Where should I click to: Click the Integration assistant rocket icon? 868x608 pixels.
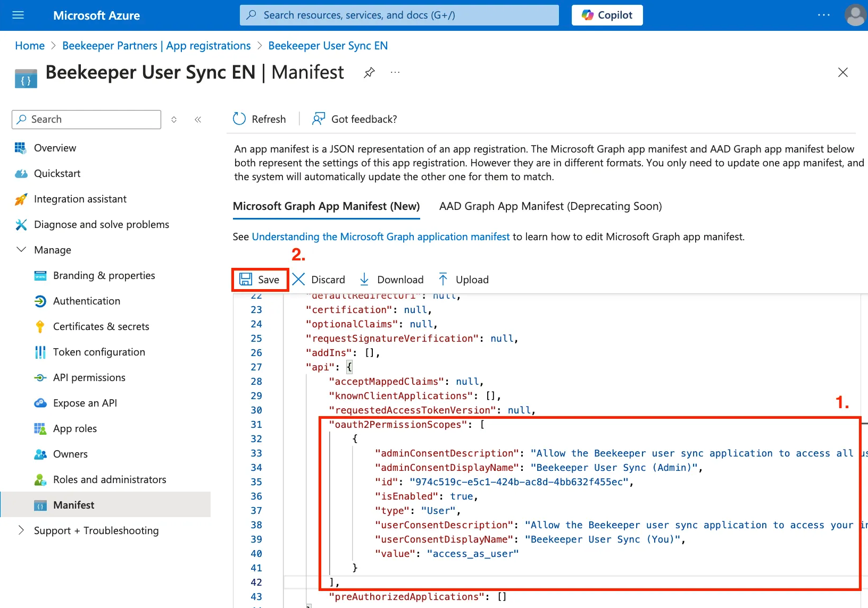(21, 199)
